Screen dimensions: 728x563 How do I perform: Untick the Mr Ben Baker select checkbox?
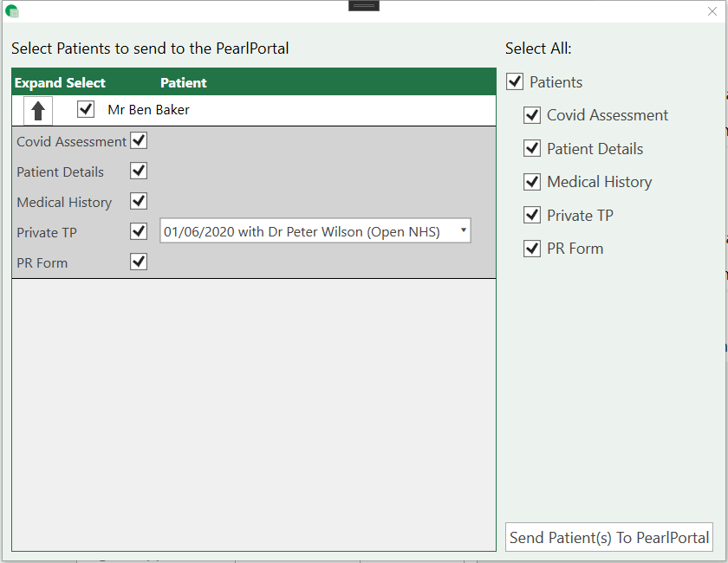[86, 109]
